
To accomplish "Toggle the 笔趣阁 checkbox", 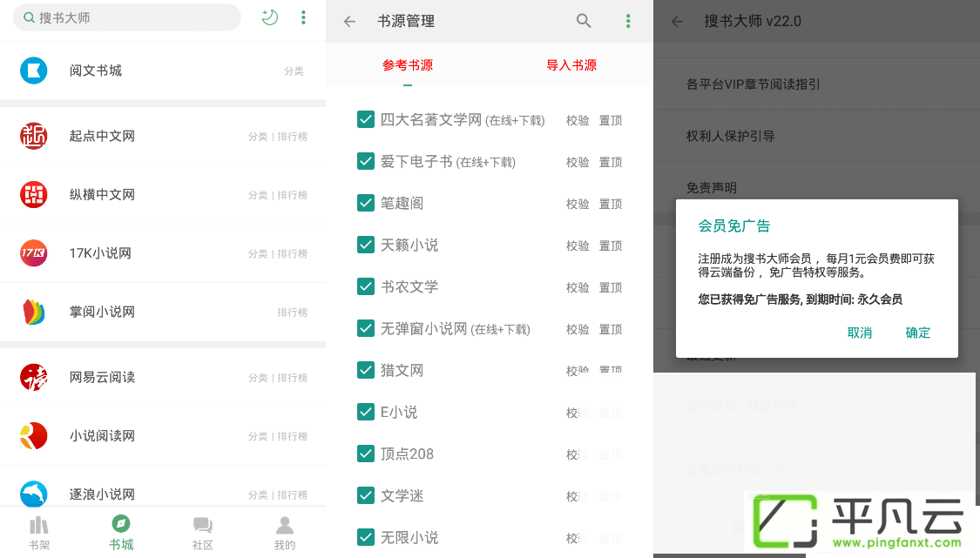I will click(x=366, y=203).
